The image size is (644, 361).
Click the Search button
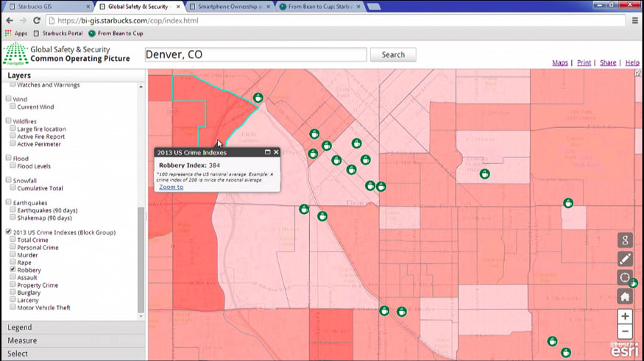[x=393, y=54]
